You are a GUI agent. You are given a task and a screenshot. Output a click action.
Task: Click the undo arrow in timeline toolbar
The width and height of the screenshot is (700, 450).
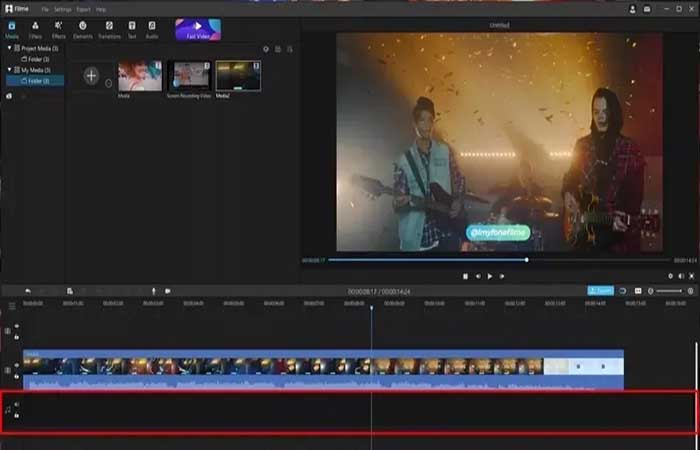(28, 291)
